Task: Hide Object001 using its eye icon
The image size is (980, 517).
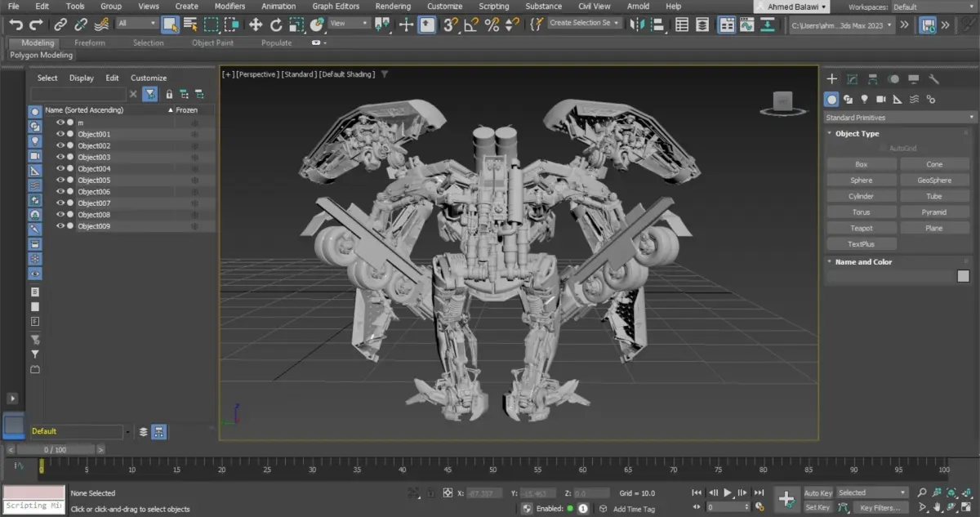Action: coord(60,134)
